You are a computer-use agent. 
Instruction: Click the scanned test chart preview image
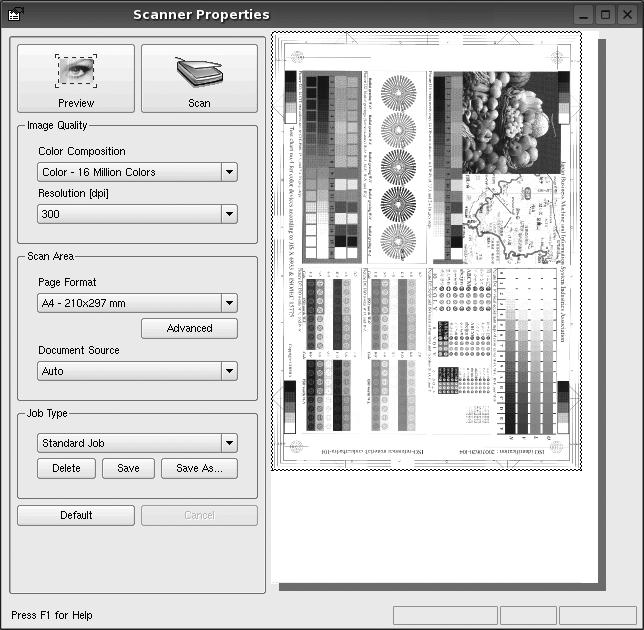[426, 251]
